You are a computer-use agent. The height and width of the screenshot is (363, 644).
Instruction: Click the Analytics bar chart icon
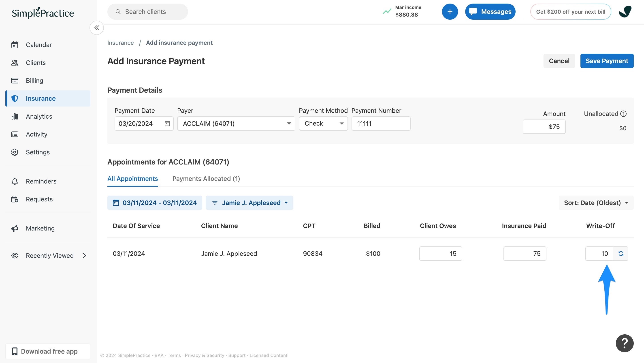(x=15, y=117)
